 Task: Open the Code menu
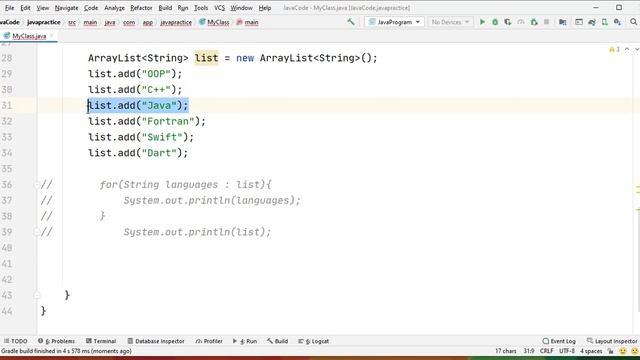click(x=91, y=8)
